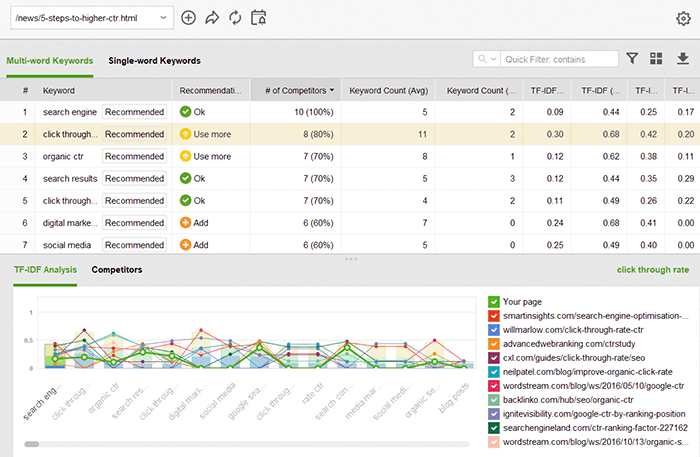Viewport: 700px width, 457px height.
Task: Click the search eng... chart axis label
Action: click(x=42, y=403)
